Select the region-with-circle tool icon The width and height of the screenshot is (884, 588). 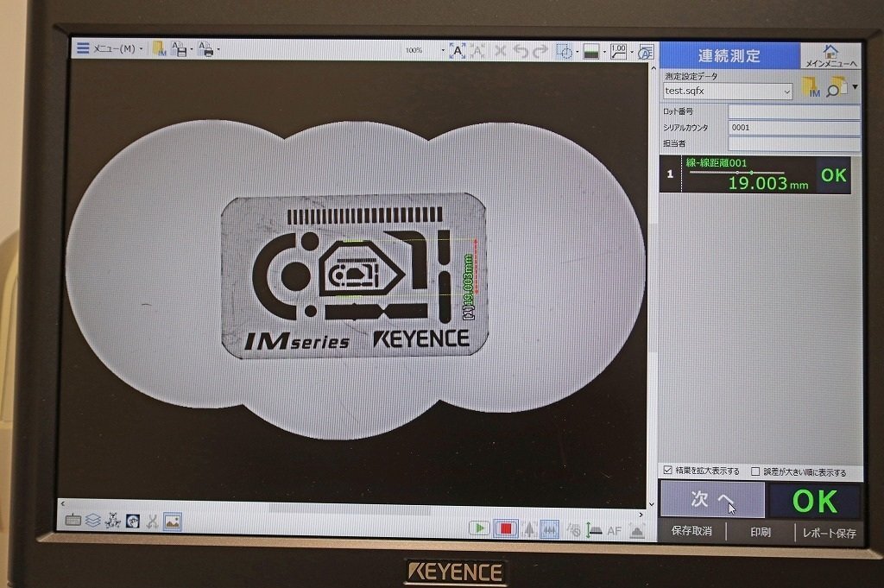564,51
